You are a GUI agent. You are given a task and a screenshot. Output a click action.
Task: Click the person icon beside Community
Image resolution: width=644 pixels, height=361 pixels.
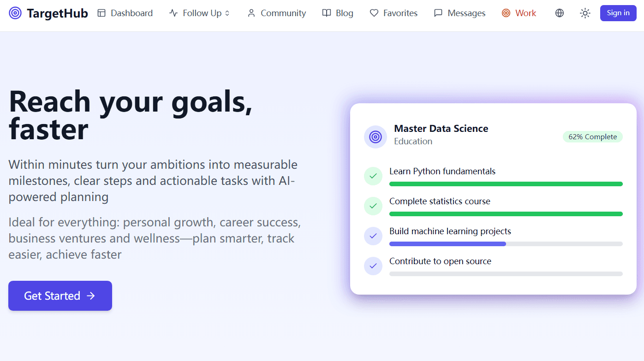click(x=251, y=13)
